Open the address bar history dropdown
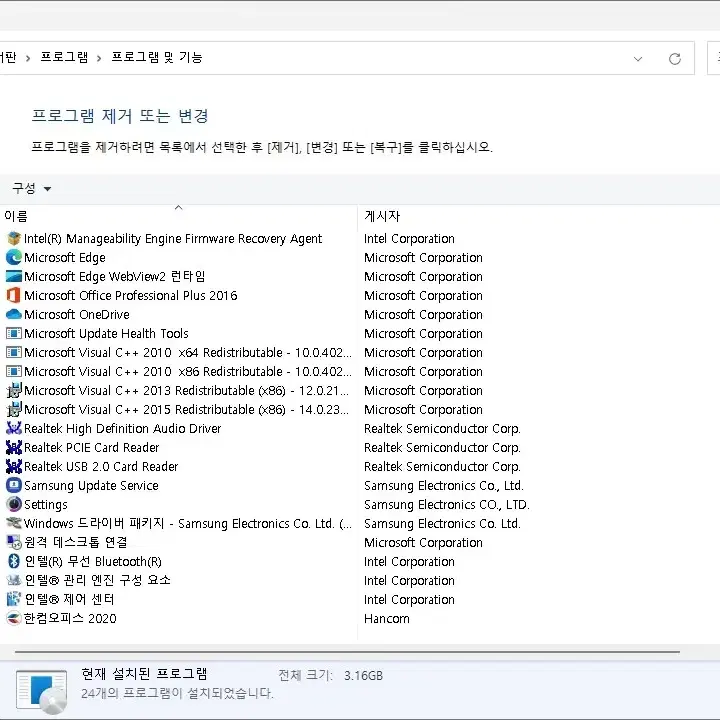Image resolution: width=720 pixels, height=720 pixels. pyautogui.click(x=638, y=59)
